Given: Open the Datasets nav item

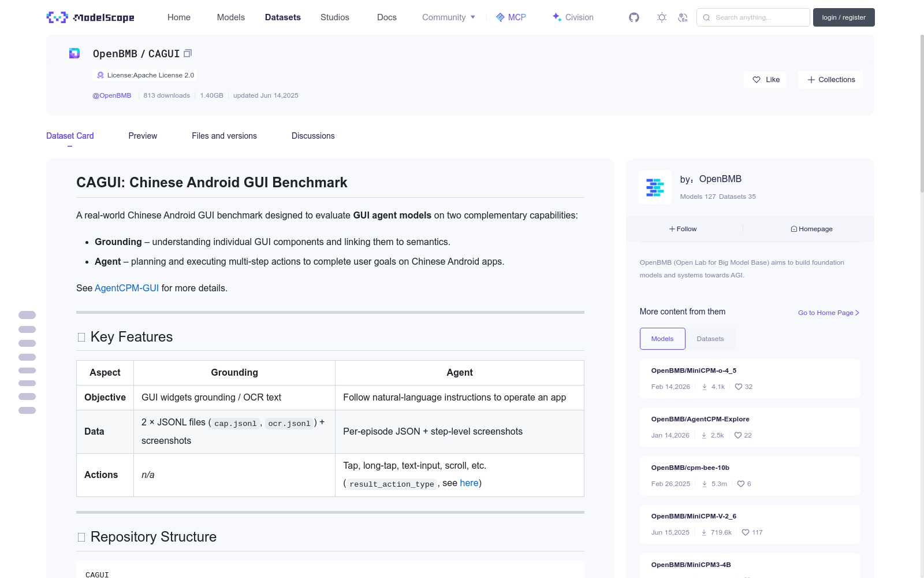Looking at the screenshot, I should [x=283, y=17].
